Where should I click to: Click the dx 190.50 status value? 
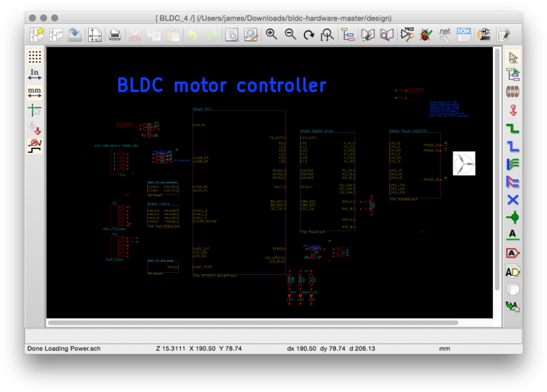point(301,348)
